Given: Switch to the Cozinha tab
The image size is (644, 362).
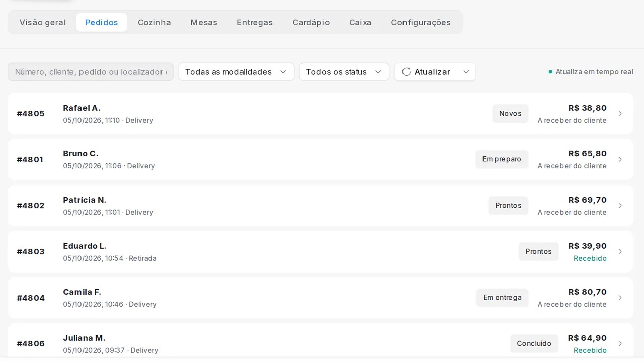Looking at the screenshot, I should [x=154, y=22].
